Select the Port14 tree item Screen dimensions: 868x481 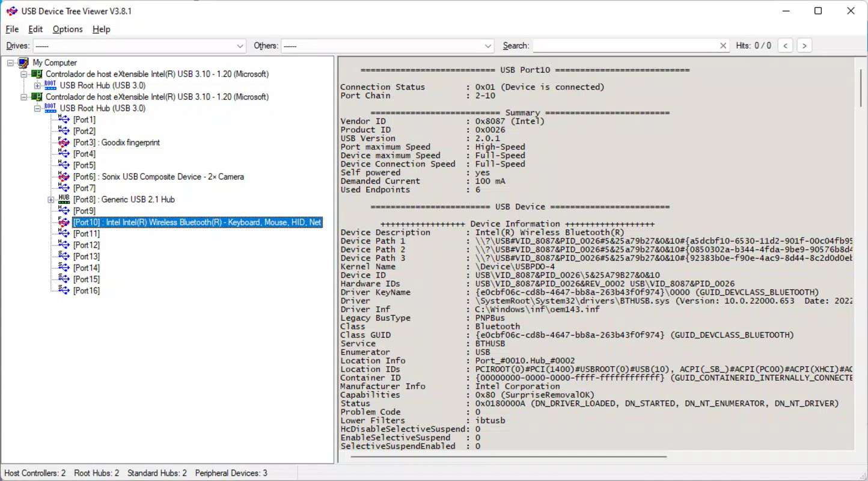pyautogui.click(x=87, y=268)
